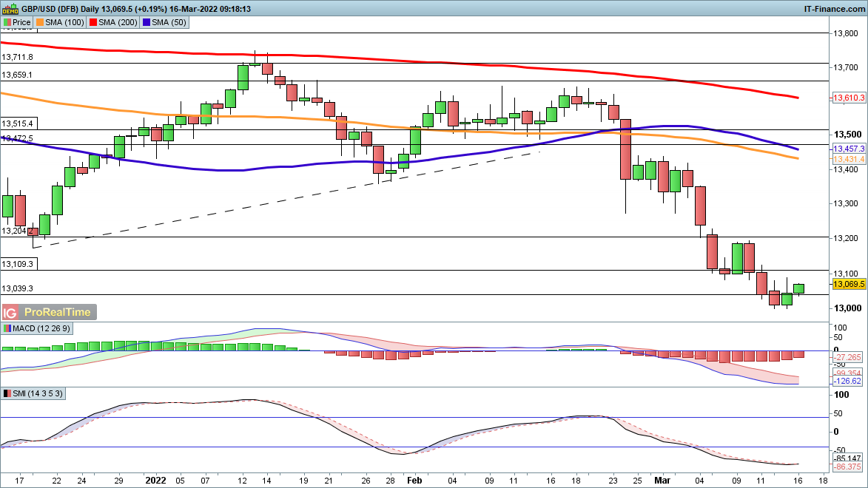The height and width of the screenshot is (488, 868).
Task: Select the 13,109.3 horizontal level label
Action: [18, 264]
